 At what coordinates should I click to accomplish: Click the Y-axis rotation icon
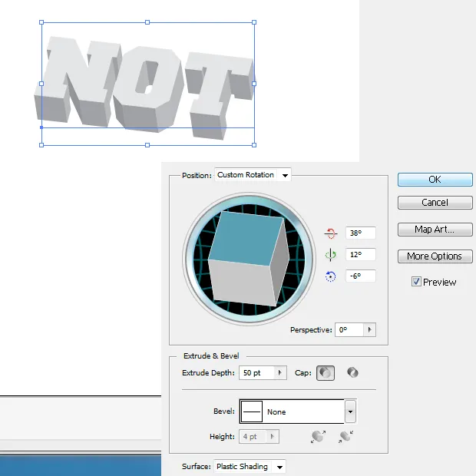pos(331,255)
